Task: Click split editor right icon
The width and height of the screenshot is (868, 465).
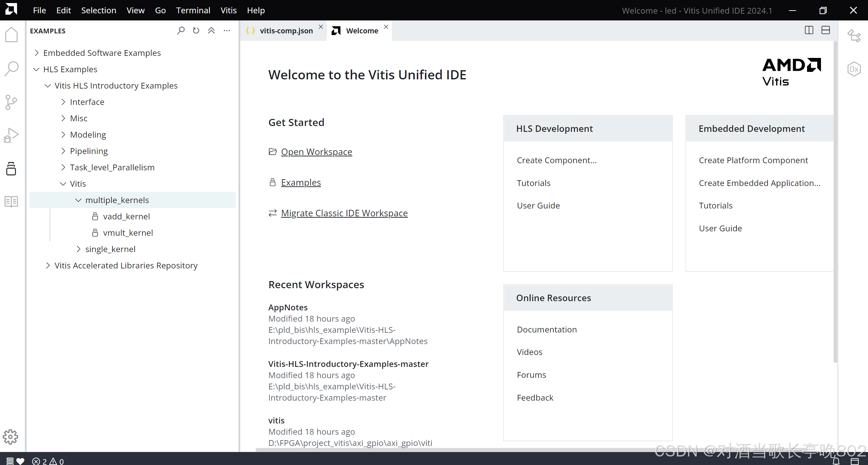Action: click(x=809, y=30)
